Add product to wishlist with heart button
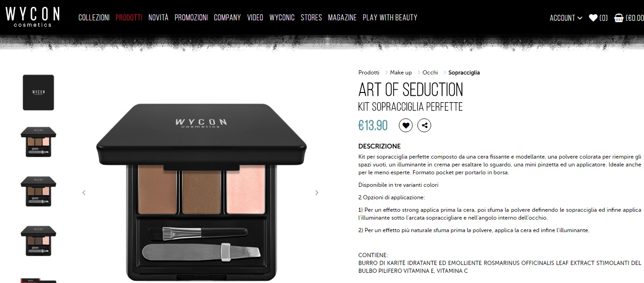Screen dimensions: 644x283 [406, 125]
